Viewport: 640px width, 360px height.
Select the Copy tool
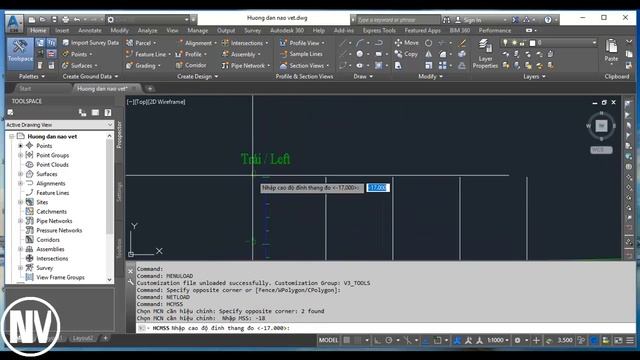tap(406, 54)
